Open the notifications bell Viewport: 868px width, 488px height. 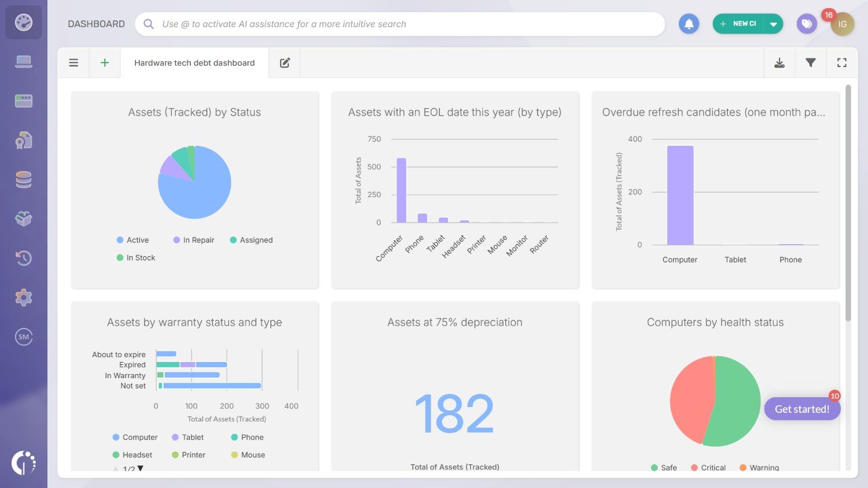coord(689,24)
